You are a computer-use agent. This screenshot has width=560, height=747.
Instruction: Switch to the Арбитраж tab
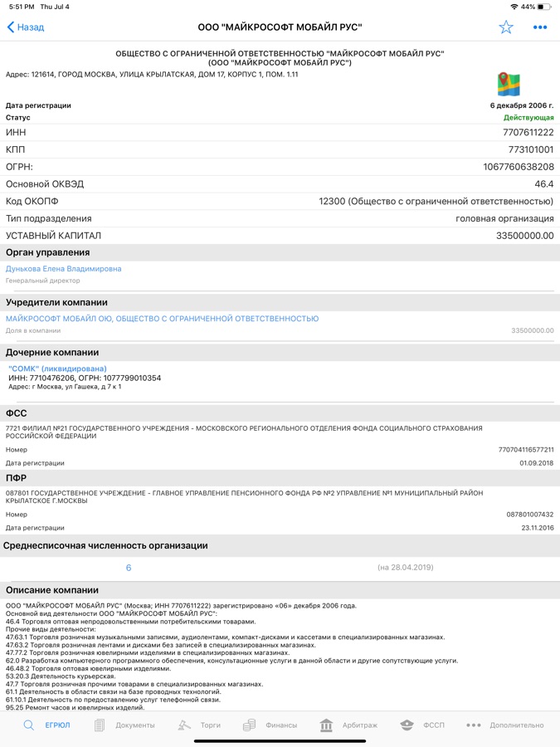(x=359, y=725)
